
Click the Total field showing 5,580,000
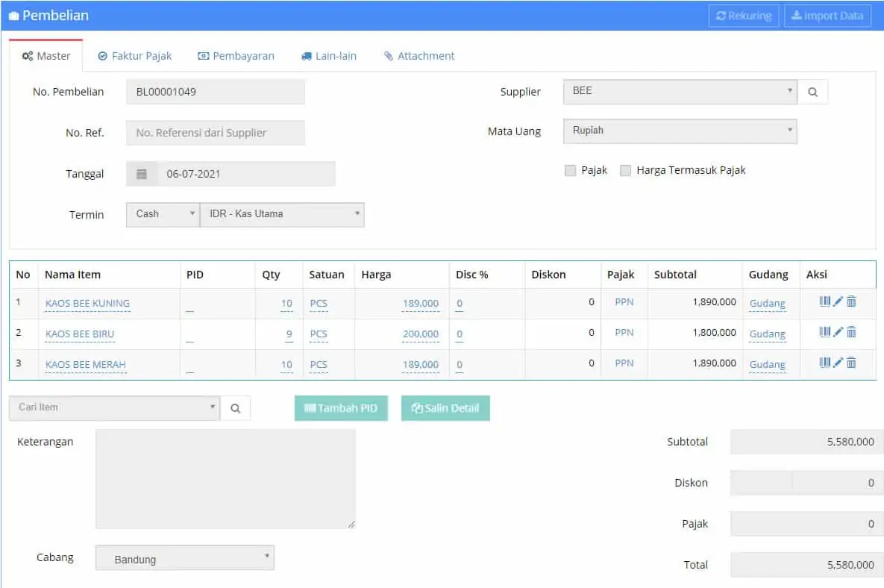[x=806, y=565]
